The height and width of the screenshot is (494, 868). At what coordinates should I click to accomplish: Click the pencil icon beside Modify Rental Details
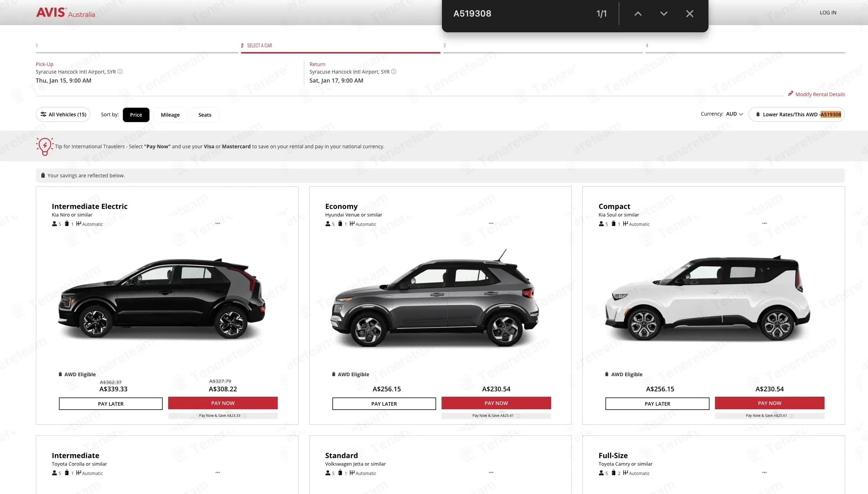click(790, 93)
